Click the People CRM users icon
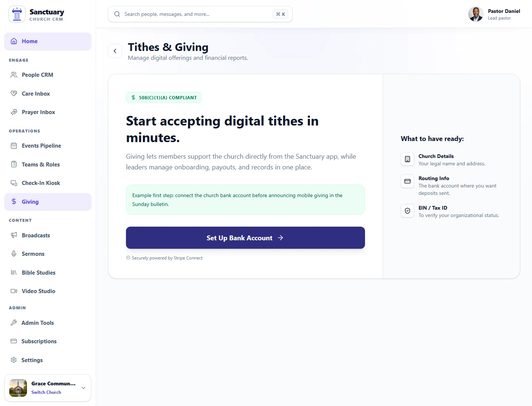Screen dimensions: 532x406 (14, 75)
